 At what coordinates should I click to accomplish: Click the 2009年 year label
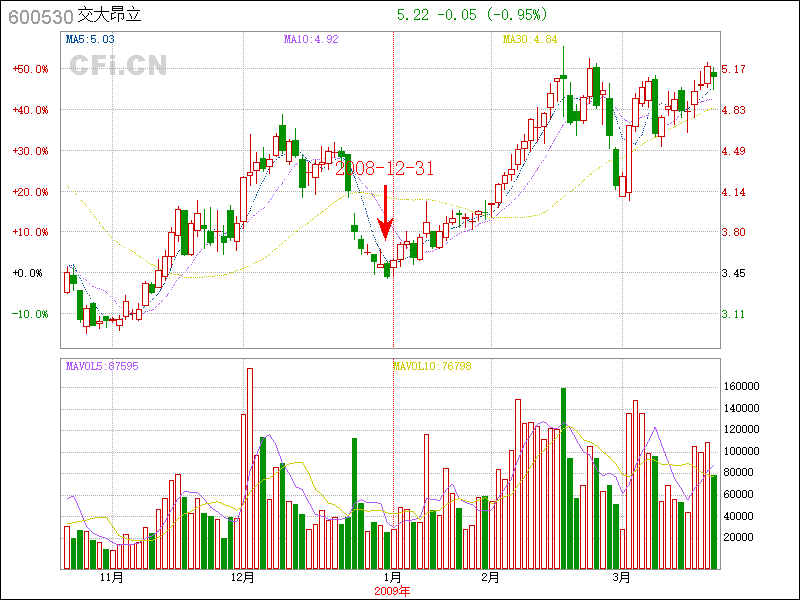(x=391, y=591)
